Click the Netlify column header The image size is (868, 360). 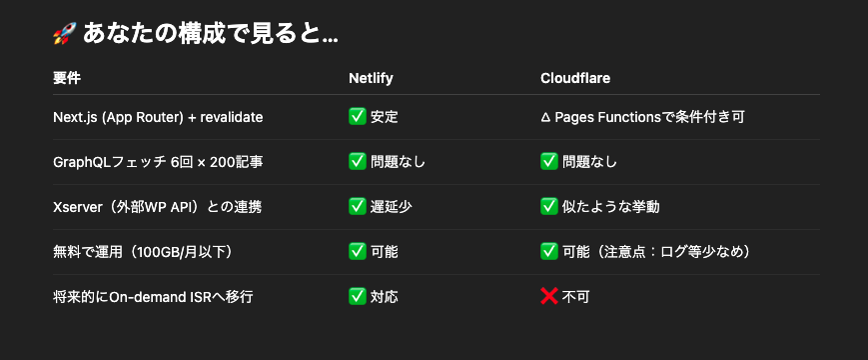point(371,78)
